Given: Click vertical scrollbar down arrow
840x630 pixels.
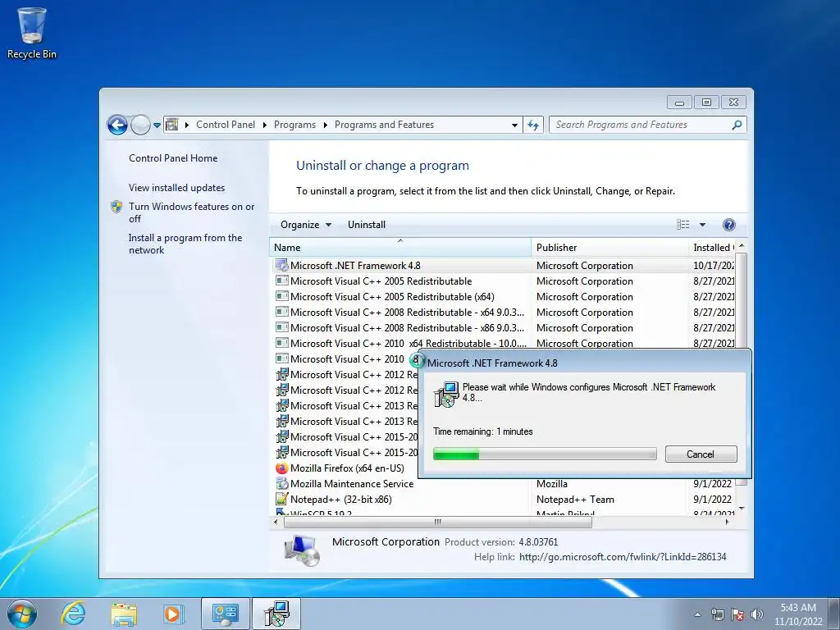Looking at the screenshot, I should point(742,509).
